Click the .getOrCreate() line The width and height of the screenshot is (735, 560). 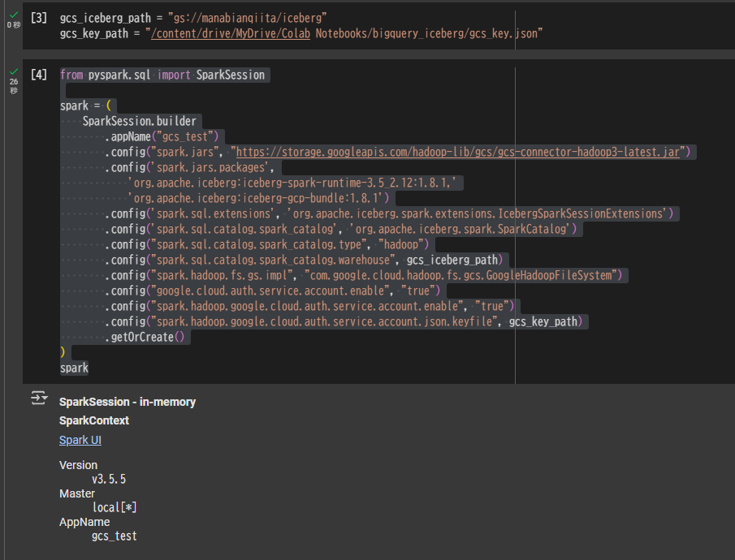pos(145,338)
